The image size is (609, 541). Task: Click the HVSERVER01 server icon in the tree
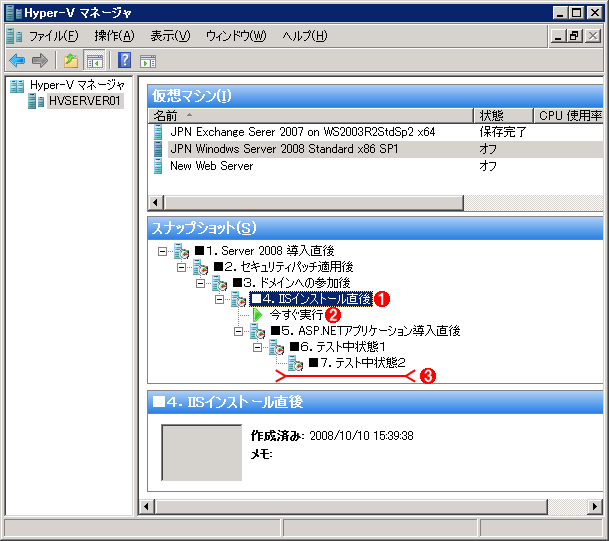(x=36, y=101)
